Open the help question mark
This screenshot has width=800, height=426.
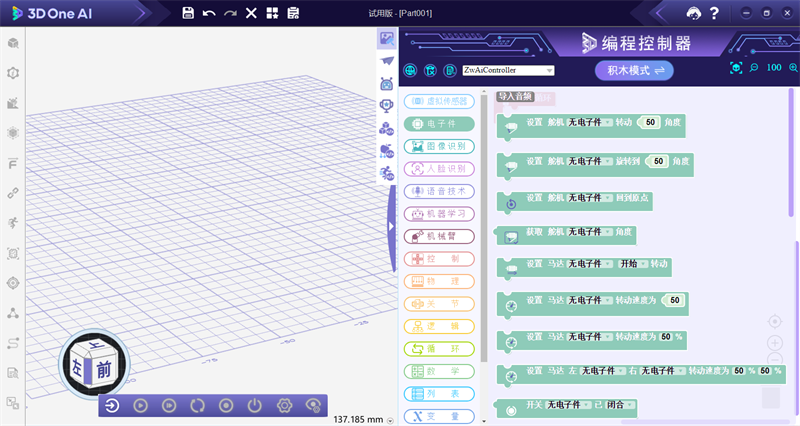[714, 13]
